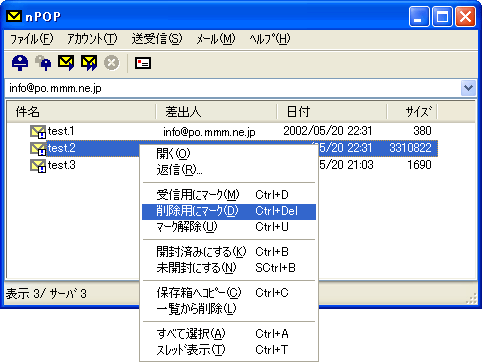Click the nPOP envelope icon in title bar

[x=14, y=16]
